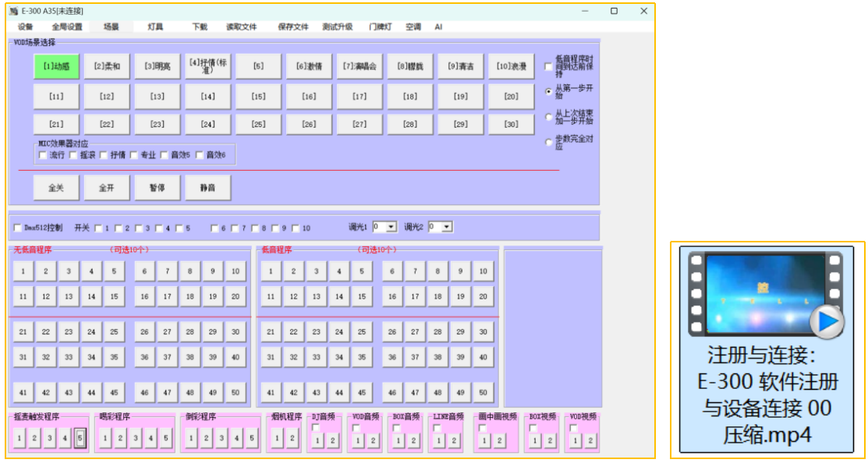
Task: Choose the [2]柔和 scene
Action: [107, 66]
